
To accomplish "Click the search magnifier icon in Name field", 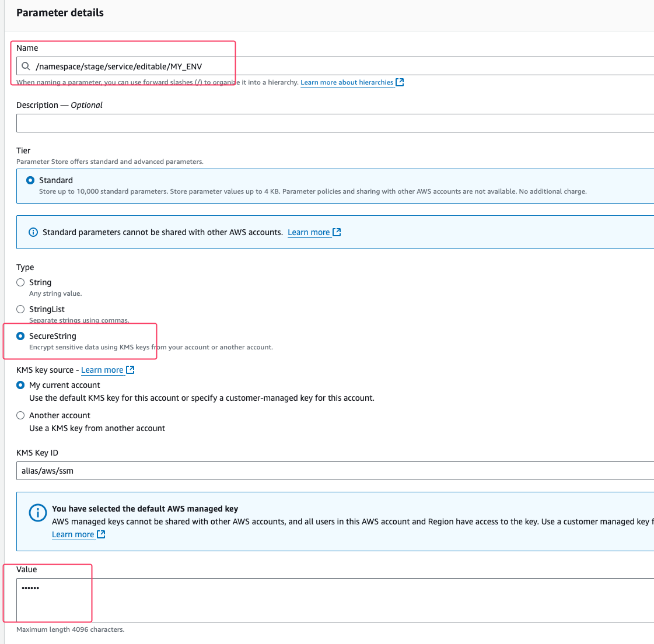I will tap(26, 66).
